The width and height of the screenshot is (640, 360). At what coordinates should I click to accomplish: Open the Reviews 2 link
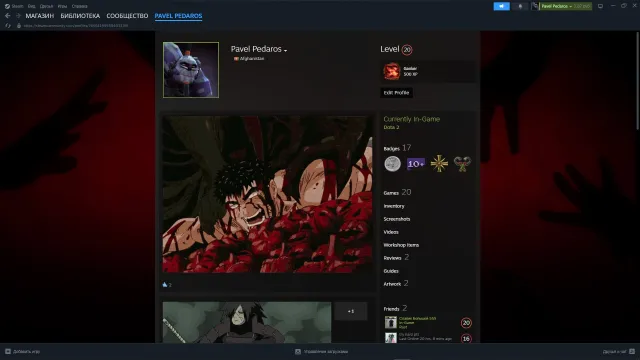coord(396,258)
